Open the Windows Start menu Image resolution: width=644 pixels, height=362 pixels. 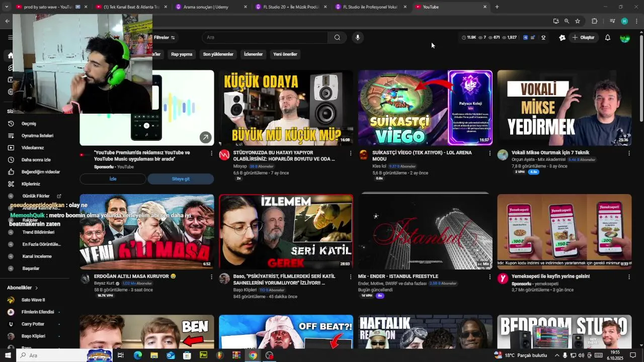click(x=8, y=355)
